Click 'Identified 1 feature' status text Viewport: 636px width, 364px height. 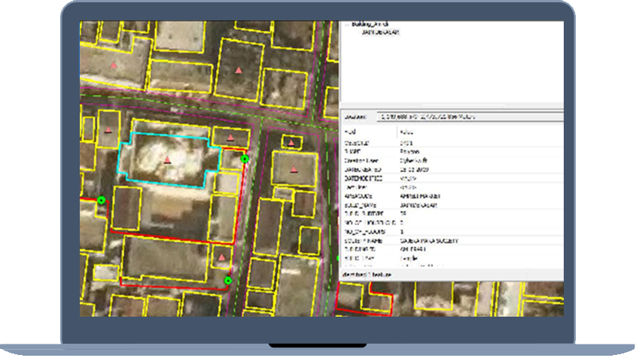click(x=367, y=275)
